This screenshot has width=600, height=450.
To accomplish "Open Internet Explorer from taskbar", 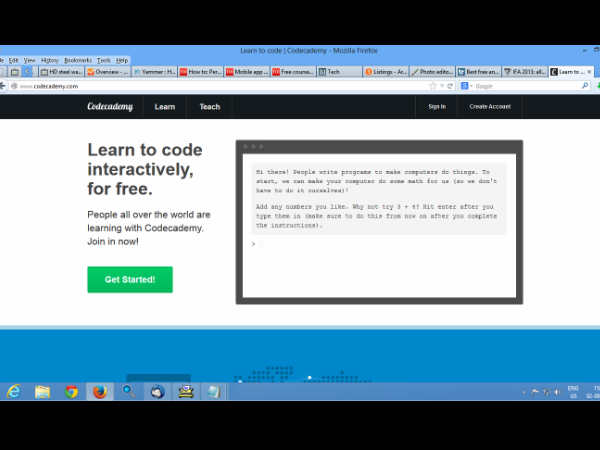I will pyautogui.click(x=14, y=391).
